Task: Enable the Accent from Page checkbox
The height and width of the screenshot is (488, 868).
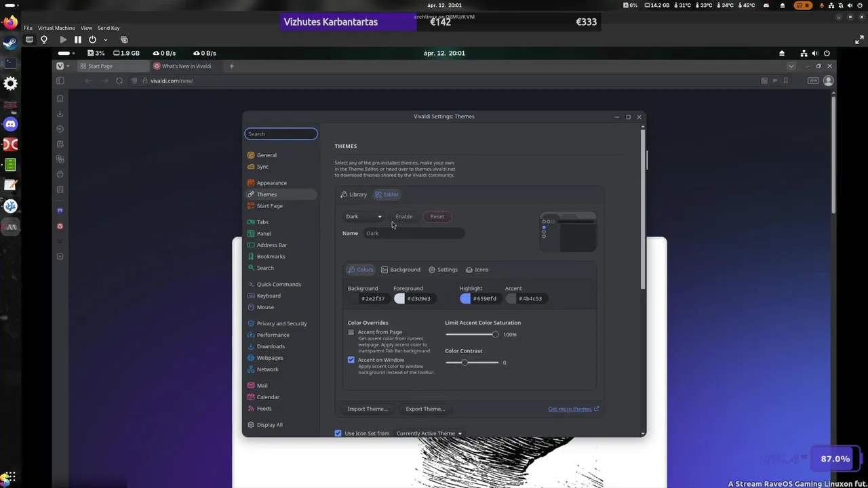Action: 351,332
